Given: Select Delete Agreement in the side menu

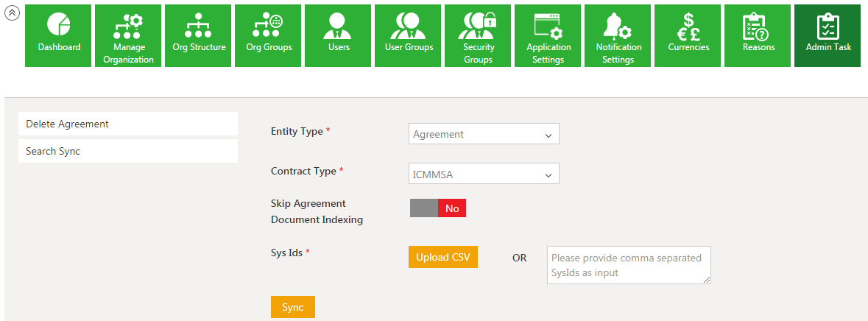Looking at the screenshot, I should [x=128, y=124].
